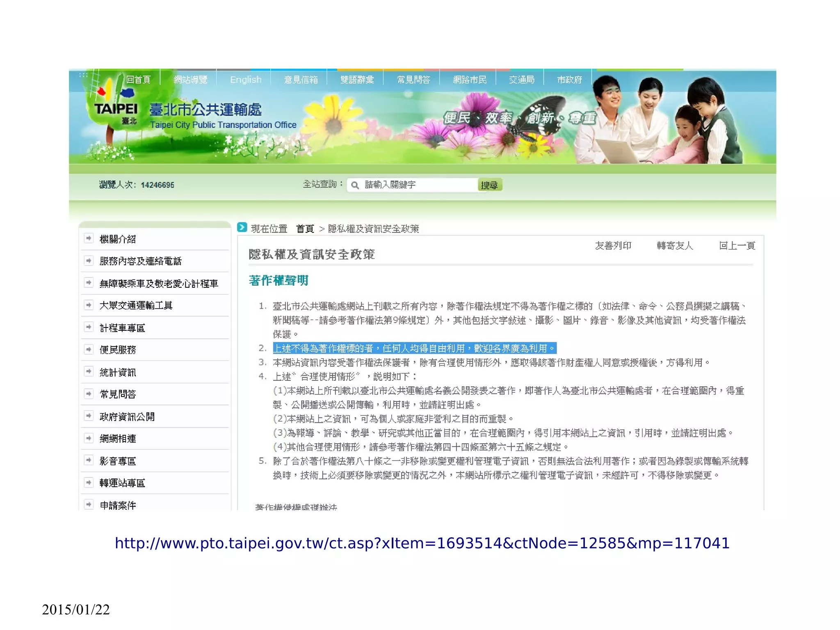Click the 2015/01/22 date text
The image size is (840, 630).
76,609
